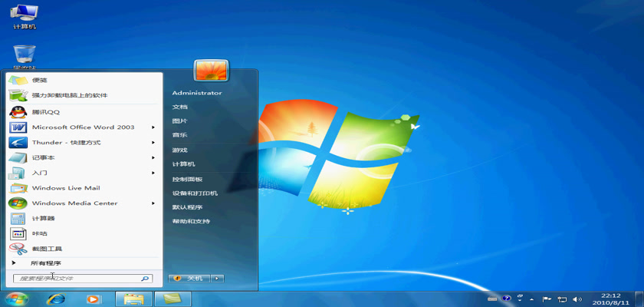The height and width of the screenshot is (307, 644).
Task: Launch Microsoft Office Word 2003
Action: click(82, 127)
